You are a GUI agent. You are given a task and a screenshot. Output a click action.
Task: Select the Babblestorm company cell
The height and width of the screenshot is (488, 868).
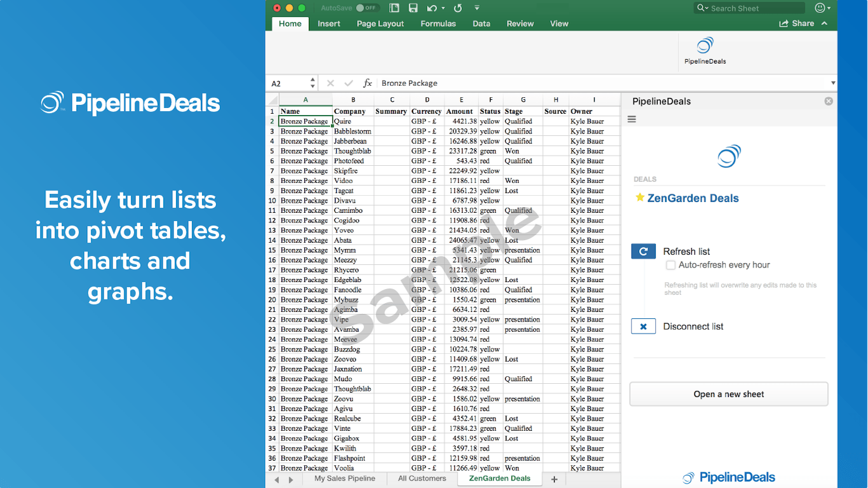pyautogui.click(x=353, y=132)
